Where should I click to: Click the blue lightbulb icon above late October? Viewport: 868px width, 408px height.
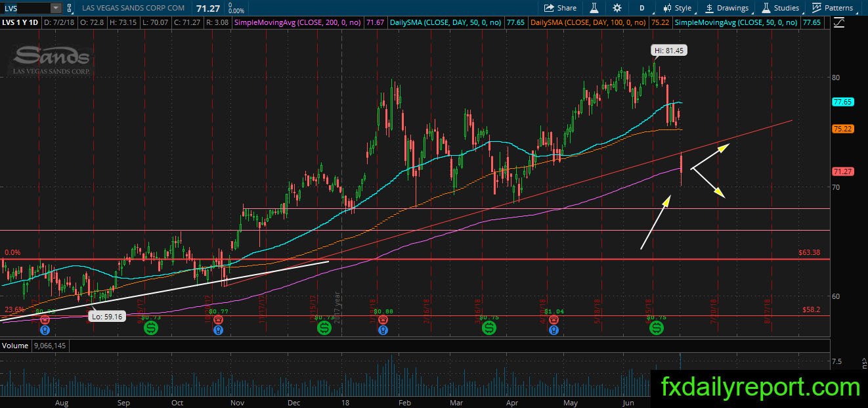[x=217, y=330]
